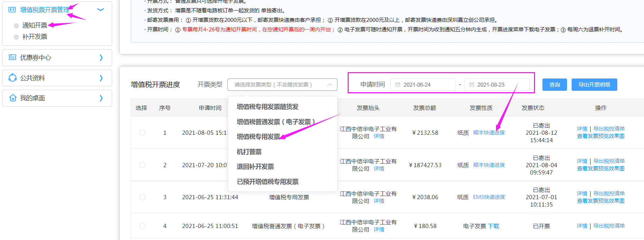
Task: Click the My Desktop home icon
Action: point(12,98)
